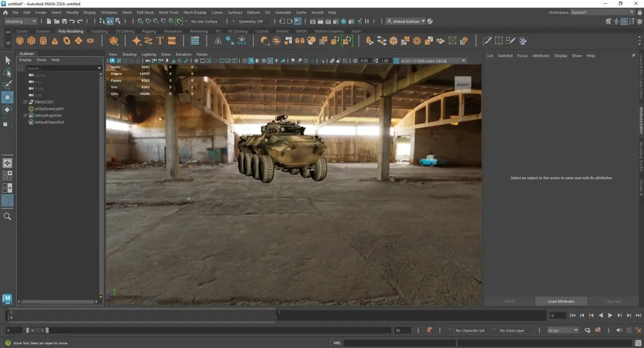Activate the Select tool arrow
The width and height of the screenshot is (644, 348).
coord(8,60)
